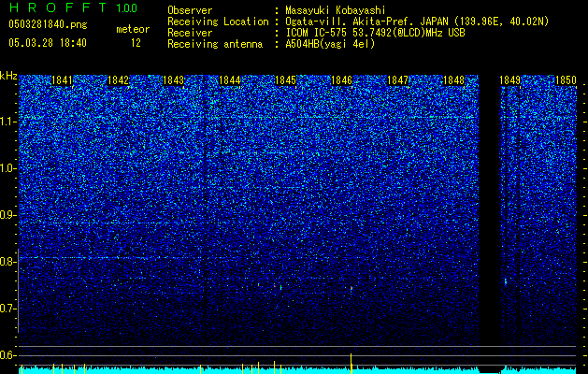The width and height of the screenshot is (588, 374).
Task: Select the filename 0503281840.png
Action: coord(48,24)
